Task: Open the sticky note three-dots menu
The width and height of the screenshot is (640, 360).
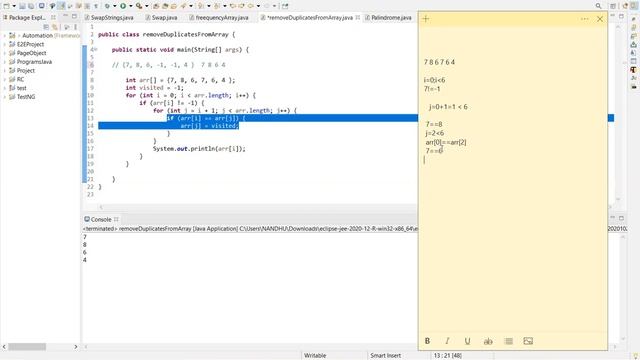Action: pos(584,19)
